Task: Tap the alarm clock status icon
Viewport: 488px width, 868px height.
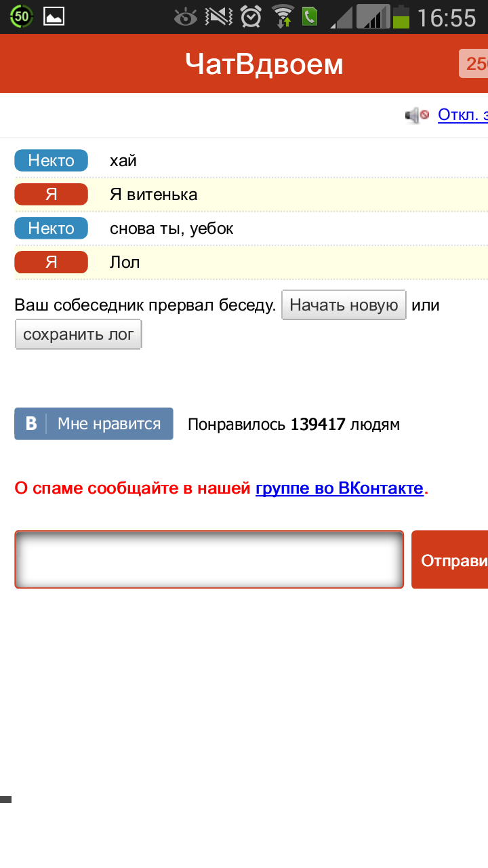Action: pyautogui.click(x=251, y=16)
